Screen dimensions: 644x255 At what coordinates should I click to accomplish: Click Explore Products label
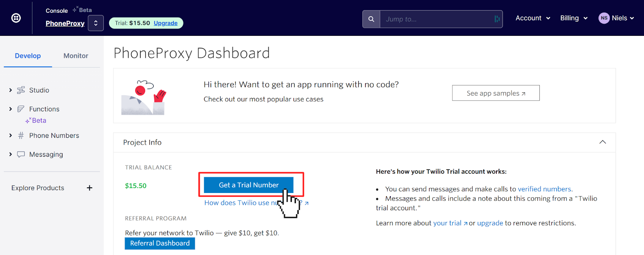[38, 188]
